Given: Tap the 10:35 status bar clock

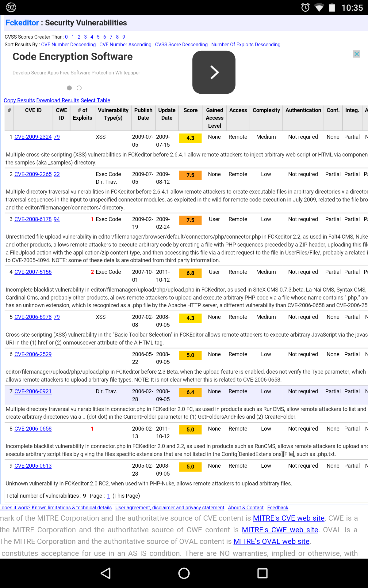Looking at the screenshot, I should [352, 7].
